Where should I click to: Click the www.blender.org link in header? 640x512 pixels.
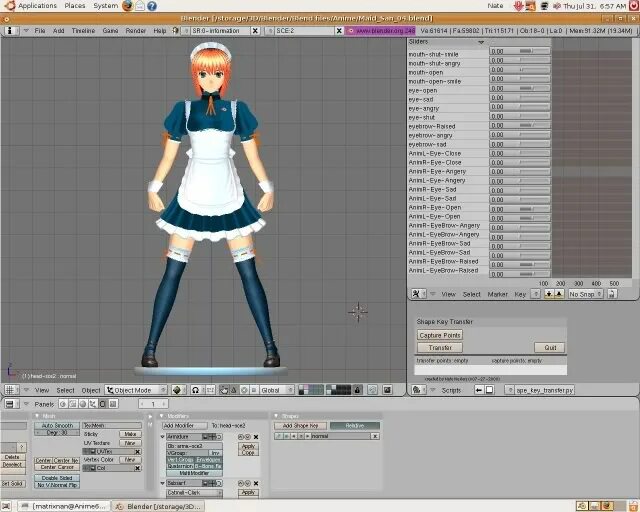380,31
